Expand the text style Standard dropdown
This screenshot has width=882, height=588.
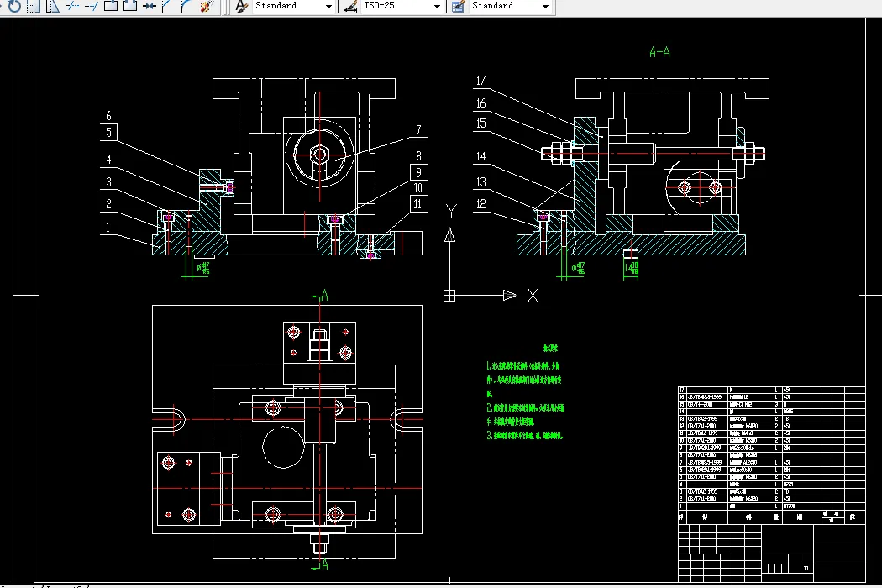(x=328, y=7)
